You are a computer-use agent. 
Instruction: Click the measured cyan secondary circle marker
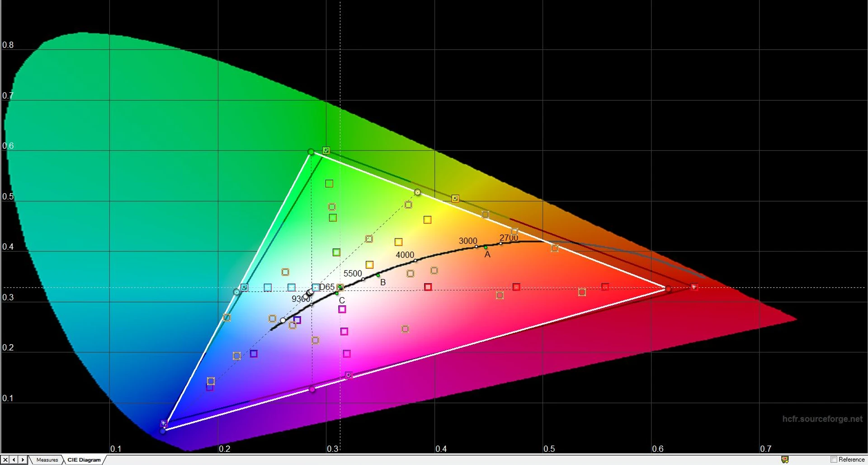click(x=236, y=292)
